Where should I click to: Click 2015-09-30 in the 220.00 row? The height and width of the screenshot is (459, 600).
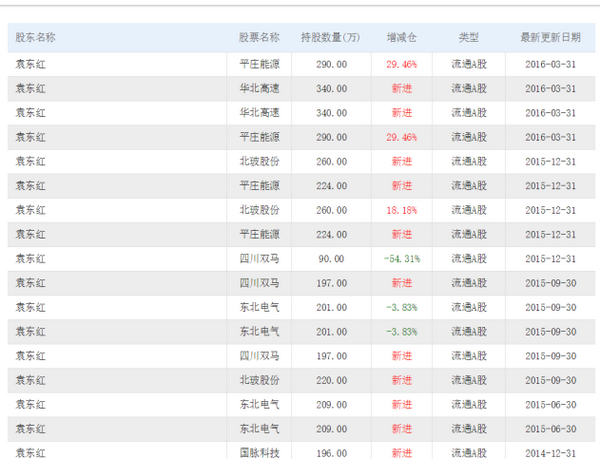[x=550, y=381]
